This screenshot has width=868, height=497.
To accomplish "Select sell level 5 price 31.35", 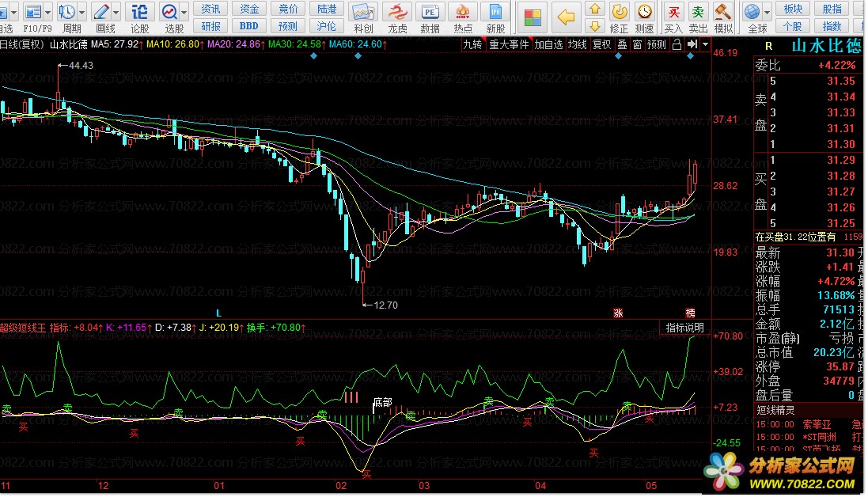I will click(841, 81).
